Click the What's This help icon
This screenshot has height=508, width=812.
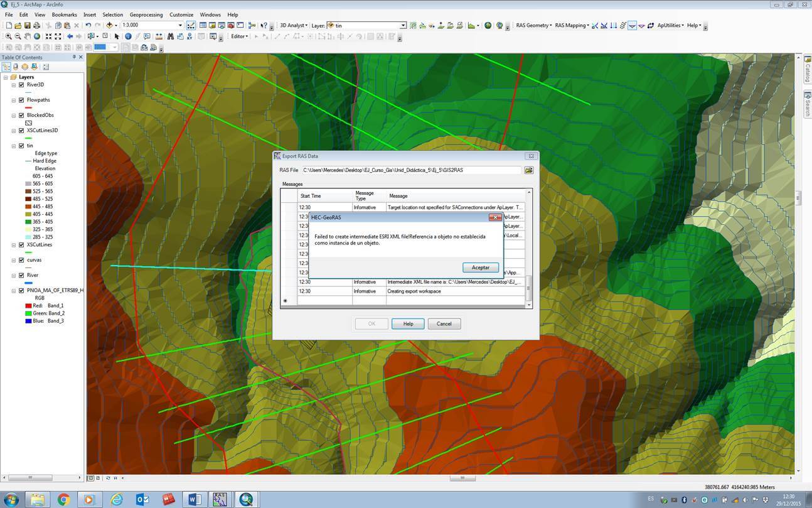coord(264,25)
